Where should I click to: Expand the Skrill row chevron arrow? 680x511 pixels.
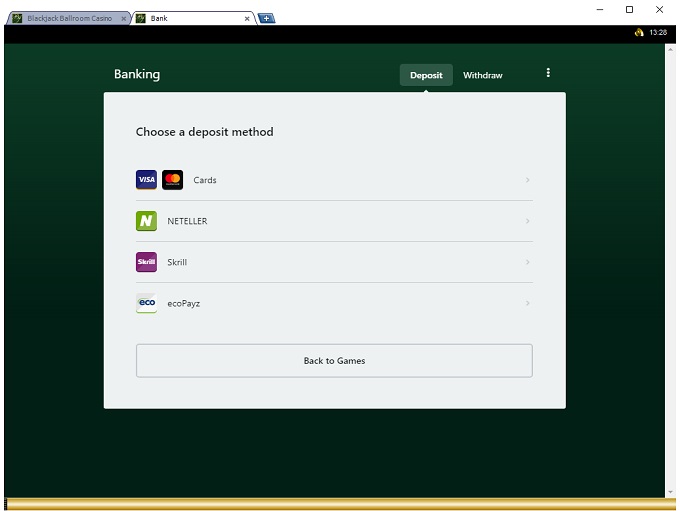pyautogui.click(x=527, y=262)
